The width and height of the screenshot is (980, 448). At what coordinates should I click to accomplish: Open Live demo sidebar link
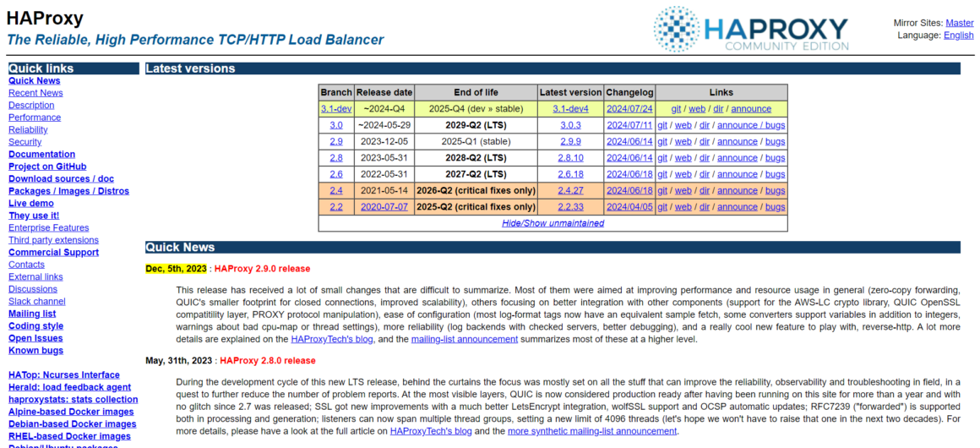(x=30, y=204)
